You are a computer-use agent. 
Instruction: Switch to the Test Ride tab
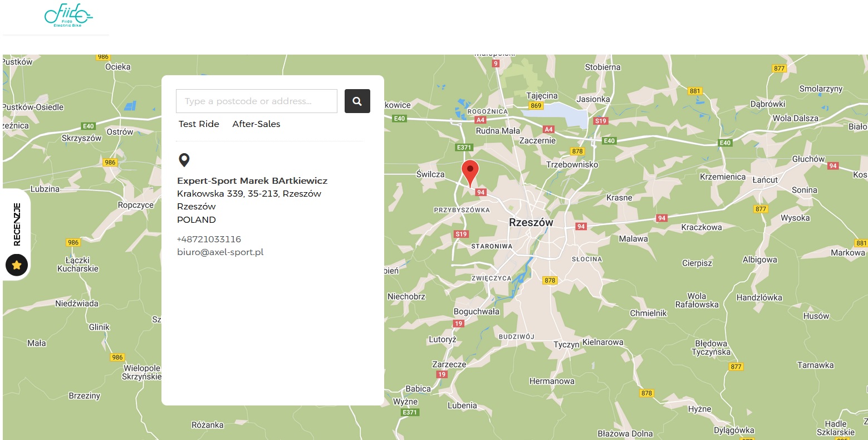pyautogui.click(x=199, y=124)
